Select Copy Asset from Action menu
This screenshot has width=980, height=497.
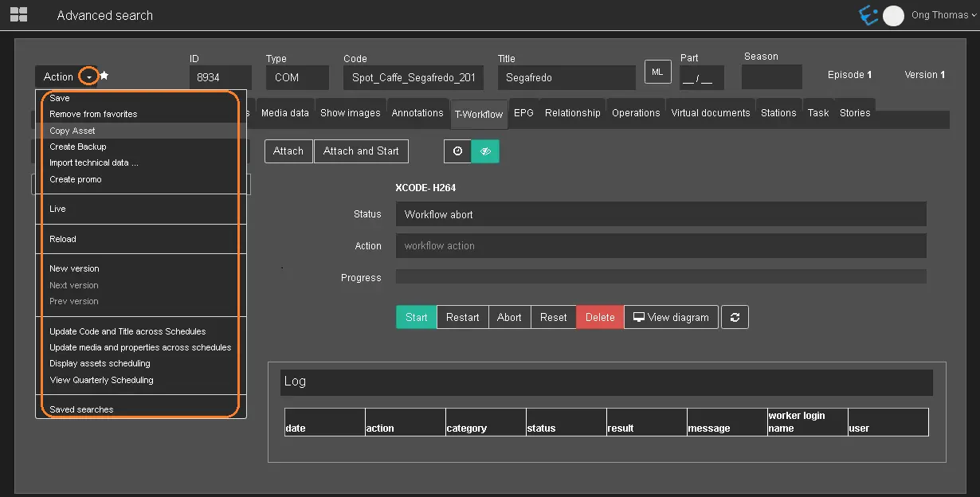(x=73, y=131)
